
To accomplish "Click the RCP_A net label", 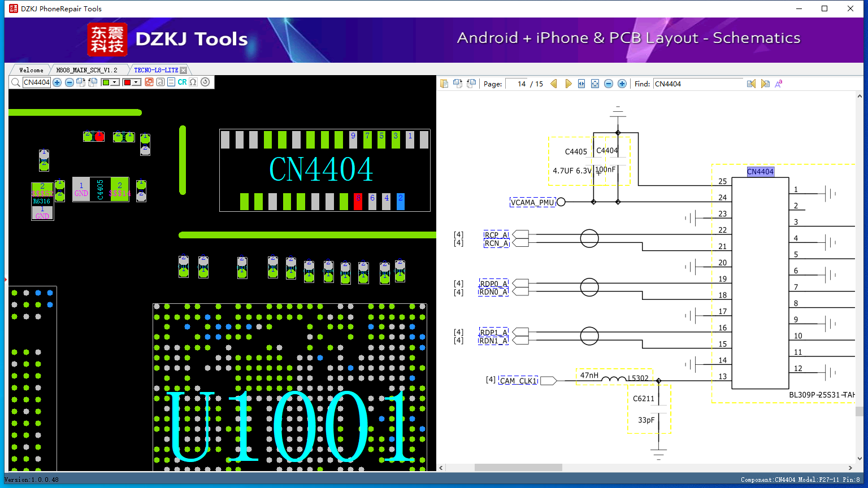I will tap(496, 235).
